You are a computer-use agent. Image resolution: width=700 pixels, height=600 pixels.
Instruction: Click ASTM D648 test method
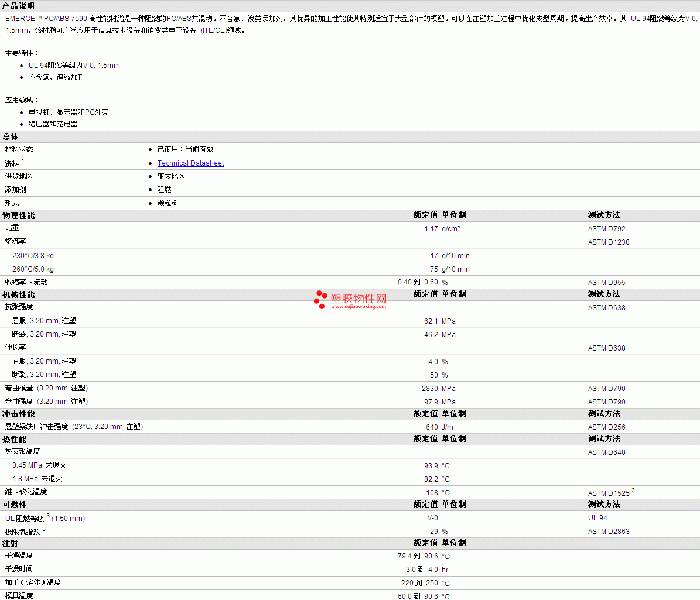tap(607, 452)
